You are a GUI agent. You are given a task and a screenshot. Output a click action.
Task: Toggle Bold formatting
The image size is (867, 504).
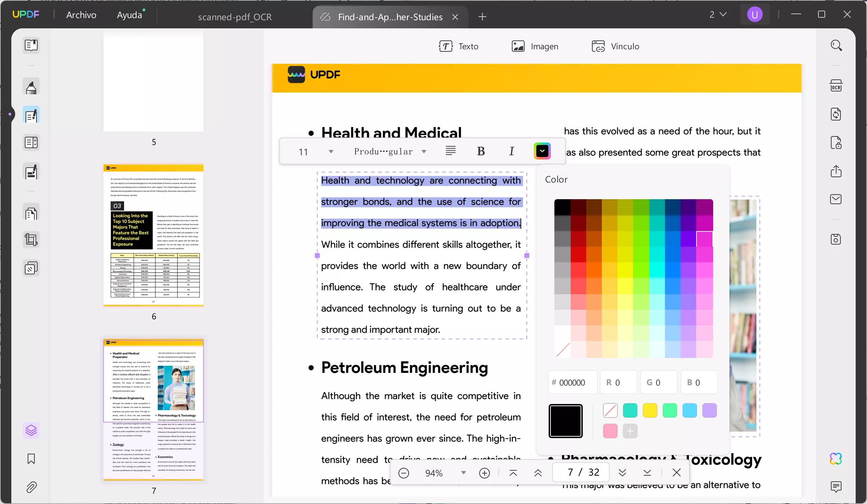[x=481, y=151]
